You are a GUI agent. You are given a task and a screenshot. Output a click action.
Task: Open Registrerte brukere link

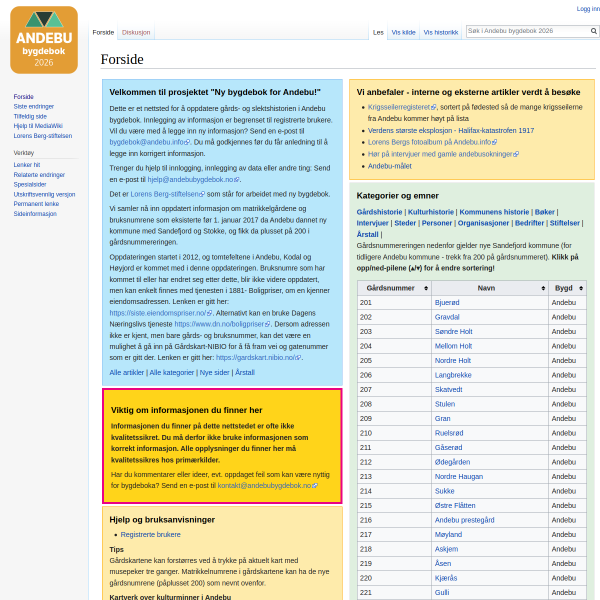click(150, 535)
